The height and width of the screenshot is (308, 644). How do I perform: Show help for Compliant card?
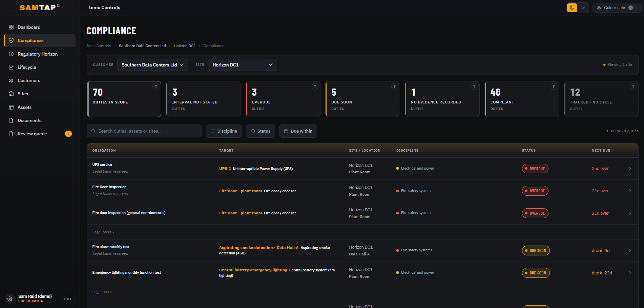point(554,86)
